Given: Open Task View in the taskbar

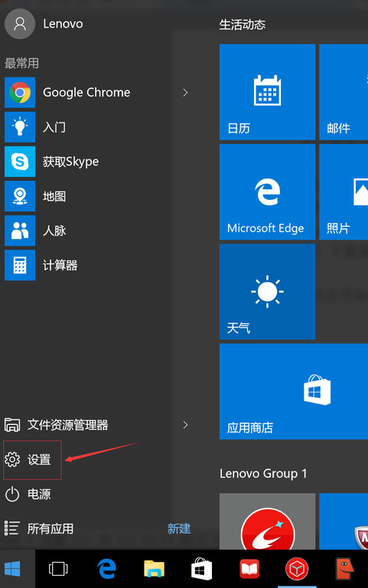Looking at the screenshot, I should point(58,569).
